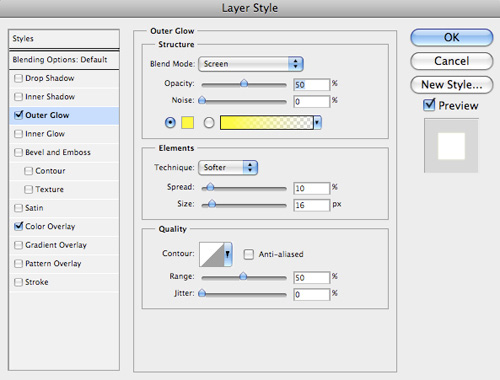
Task: Click the Size value input field
Action: 311,205
